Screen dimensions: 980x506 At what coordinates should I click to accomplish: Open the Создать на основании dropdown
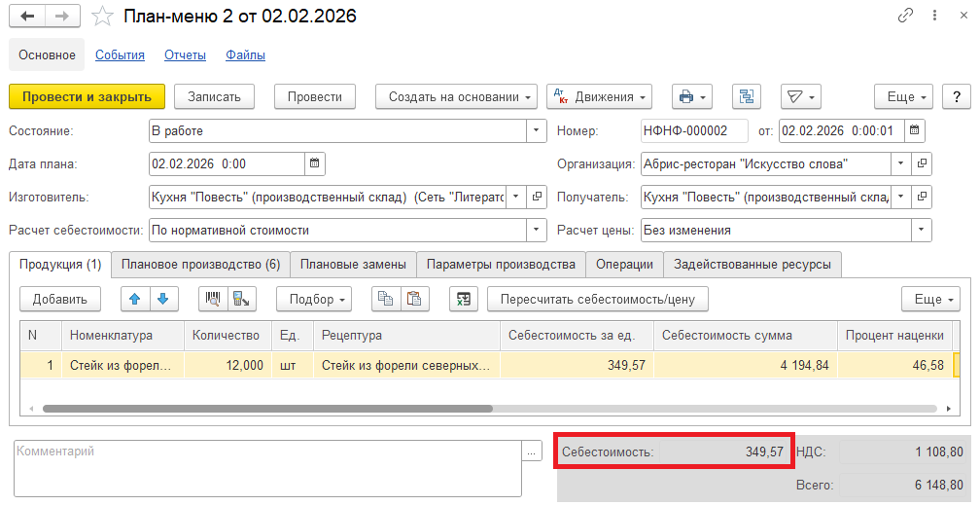point(456,97)
